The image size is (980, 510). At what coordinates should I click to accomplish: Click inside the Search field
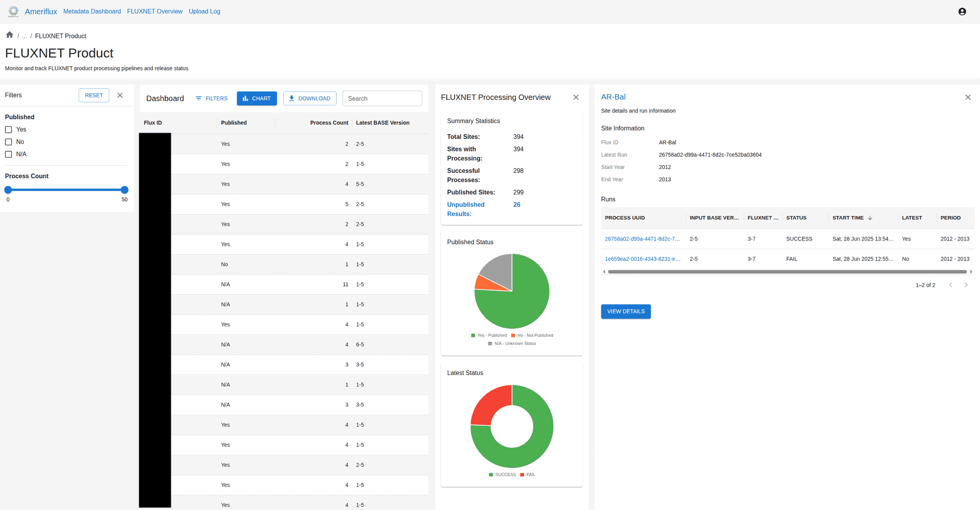[x=382, y=98]
